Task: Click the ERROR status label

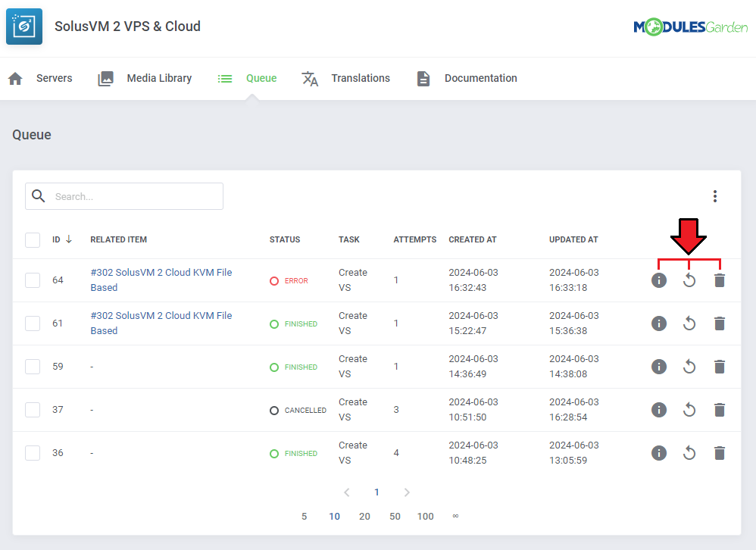Action: [296, 280]
